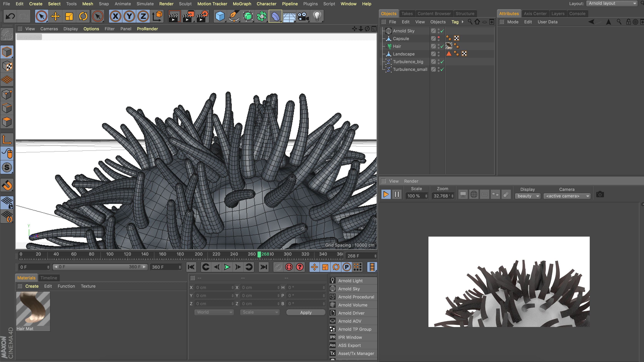This screenshot has height=362, width=644.
Task: Click the Array/MoGraph green icon
Action: pos(262,17)
